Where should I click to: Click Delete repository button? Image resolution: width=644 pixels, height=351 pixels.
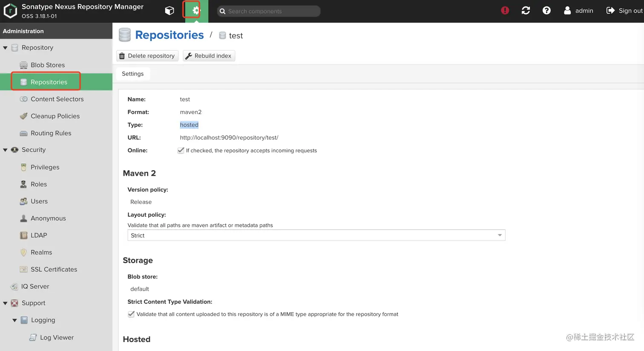pyautogui.click(x=147, y=56)
